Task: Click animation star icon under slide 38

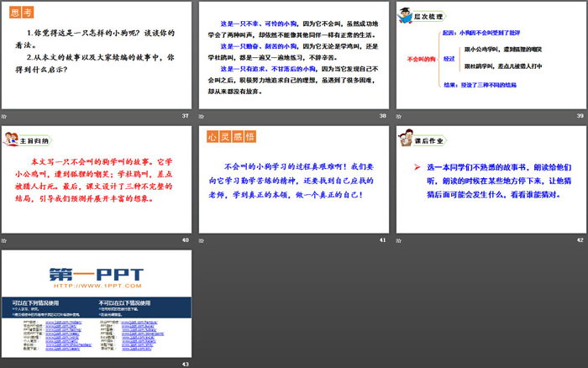Action: [202, 116]
